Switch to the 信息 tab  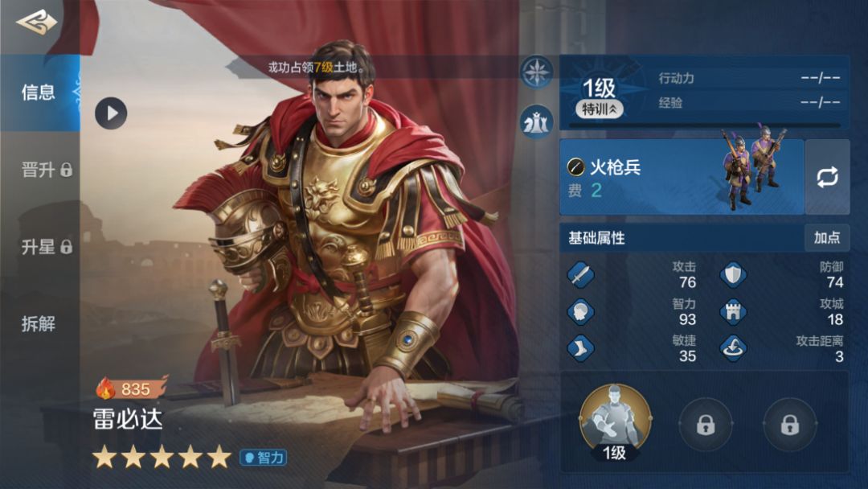pyautogui.click(x=40, y=92)
